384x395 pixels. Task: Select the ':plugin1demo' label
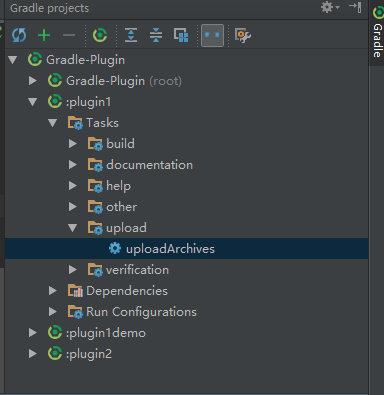[106, 333]
